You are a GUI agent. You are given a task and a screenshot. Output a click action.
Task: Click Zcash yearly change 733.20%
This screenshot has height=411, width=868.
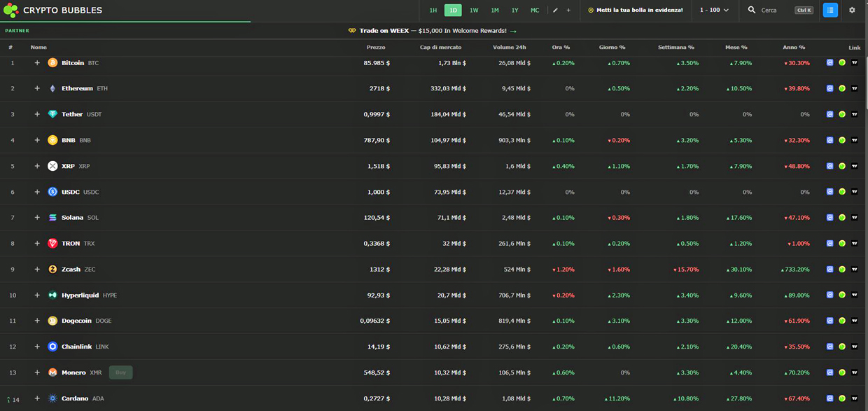(795, 269)
